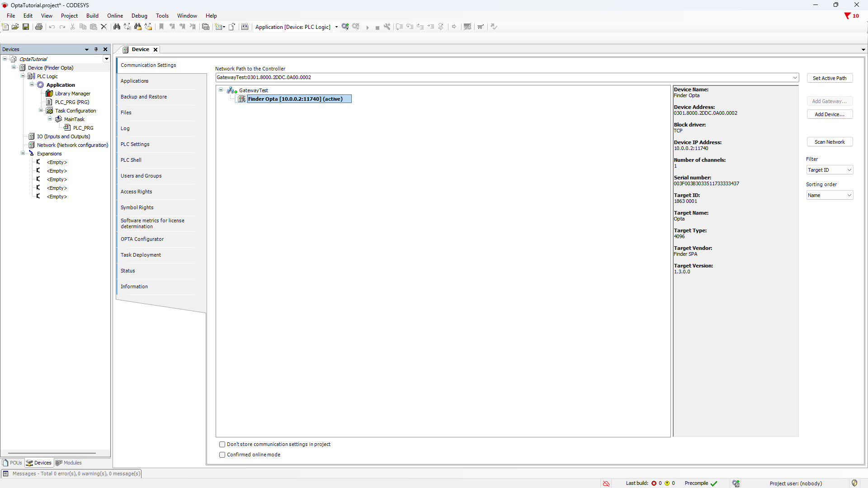
Task: Open the Library Manager node icon
Action: 50,94
